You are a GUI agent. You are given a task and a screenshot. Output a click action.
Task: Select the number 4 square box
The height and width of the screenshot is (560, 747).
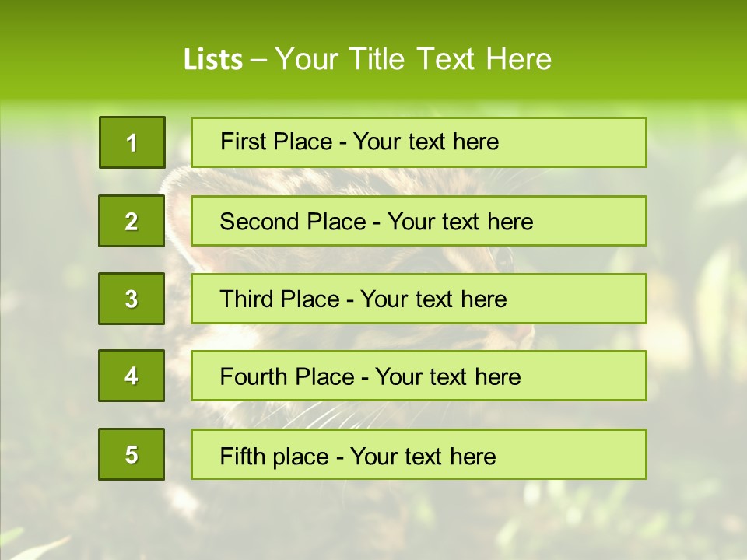(132, 376)
